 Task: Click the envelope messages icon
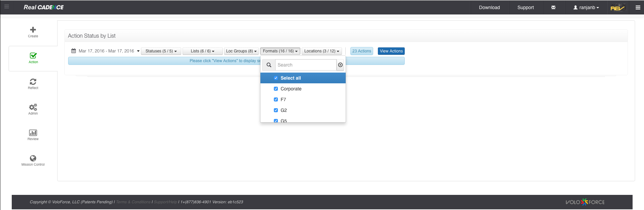(x=553, y=7)
